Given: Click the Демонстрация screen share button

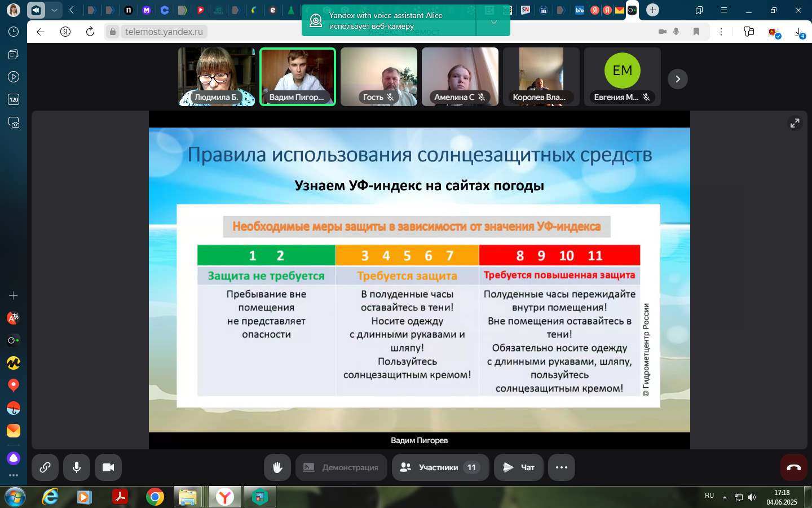Looking at the screenshot, I should tap(341, 467).
